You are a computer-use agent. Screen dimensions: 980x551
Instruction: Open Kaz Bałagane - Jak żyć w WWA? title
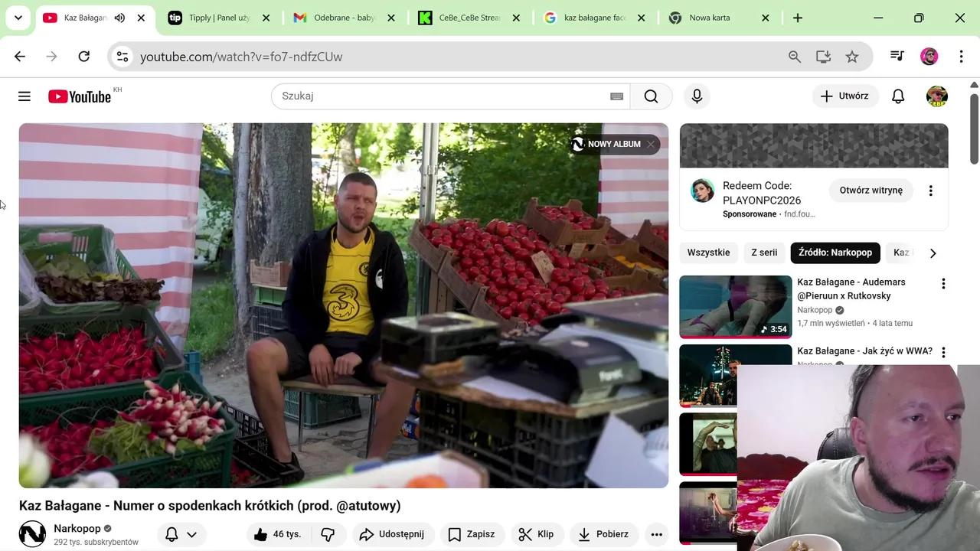(864, 351)
